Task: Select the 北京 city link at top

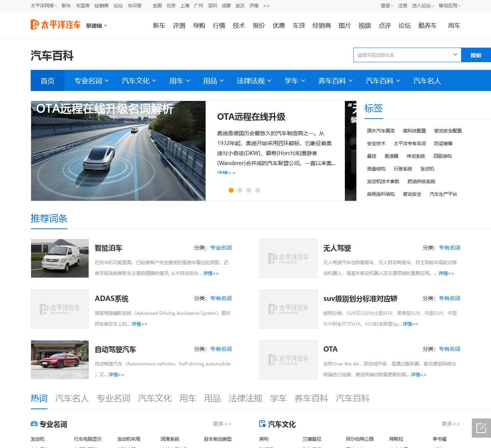Action: pyautogui.click(x=171, y=6)
